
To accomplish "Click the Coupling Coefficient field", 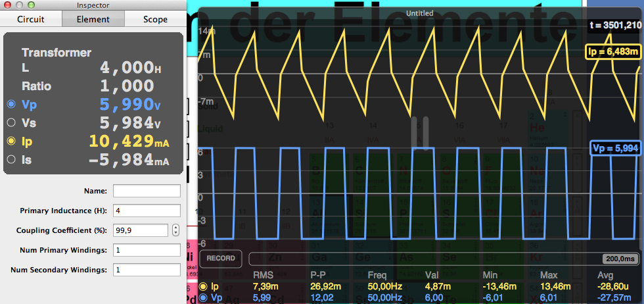I will pyautogui.click(x=141, y=230).
